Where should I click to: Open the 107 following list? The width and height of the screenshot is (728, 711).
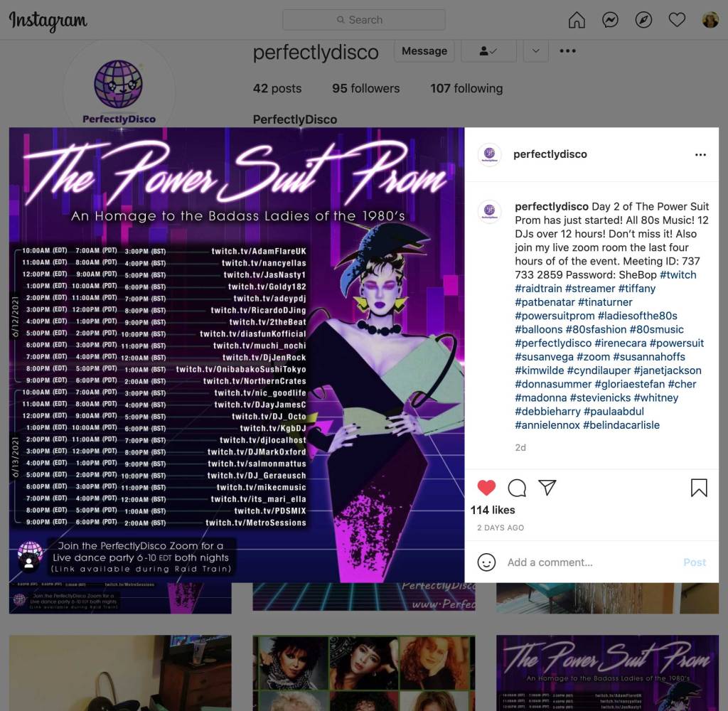pos(466,88)
